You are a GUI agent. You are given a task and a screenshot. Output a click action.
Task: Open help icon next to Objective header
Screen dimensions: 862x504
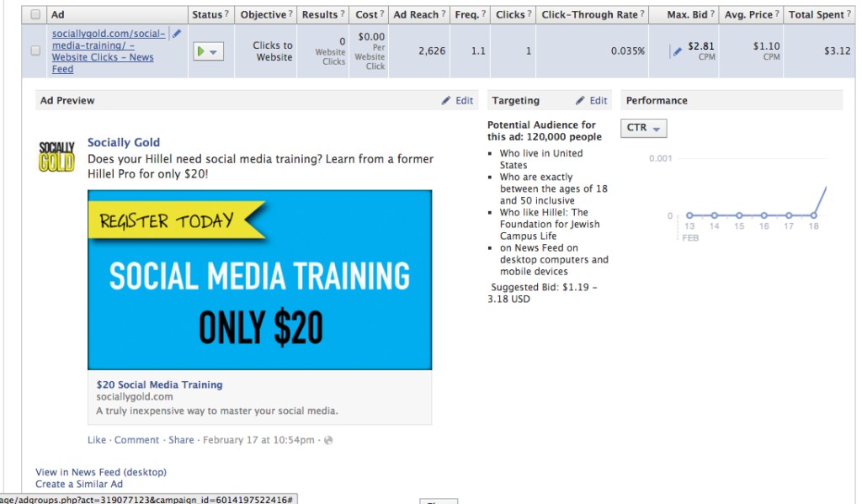tap(290, 13)
